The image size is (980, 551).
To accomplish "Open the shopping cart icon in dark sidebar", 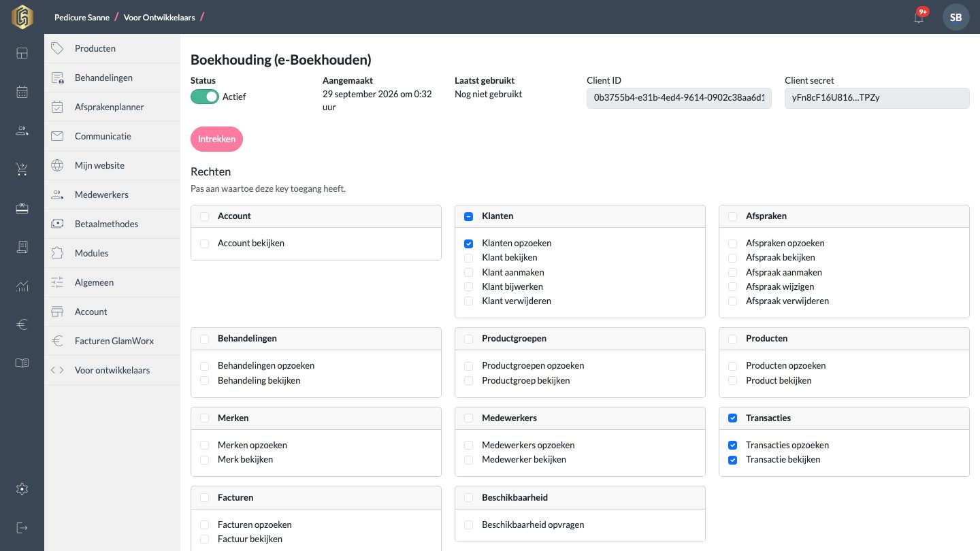I will tap(22, 169).
